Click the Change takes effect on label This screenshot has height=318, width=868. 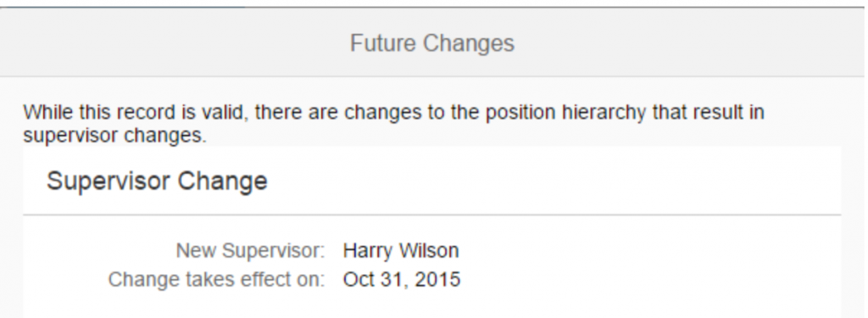pos(216,279)
